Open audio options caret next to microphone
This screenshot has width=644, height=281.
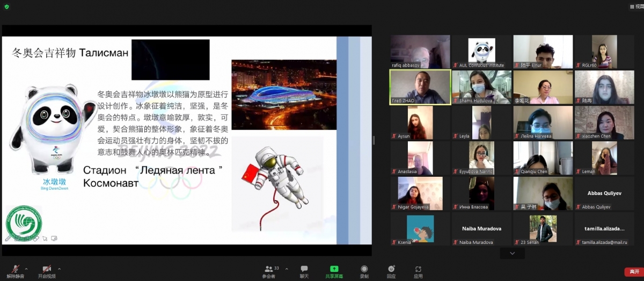pyautogui.click(x=26, y=269)
